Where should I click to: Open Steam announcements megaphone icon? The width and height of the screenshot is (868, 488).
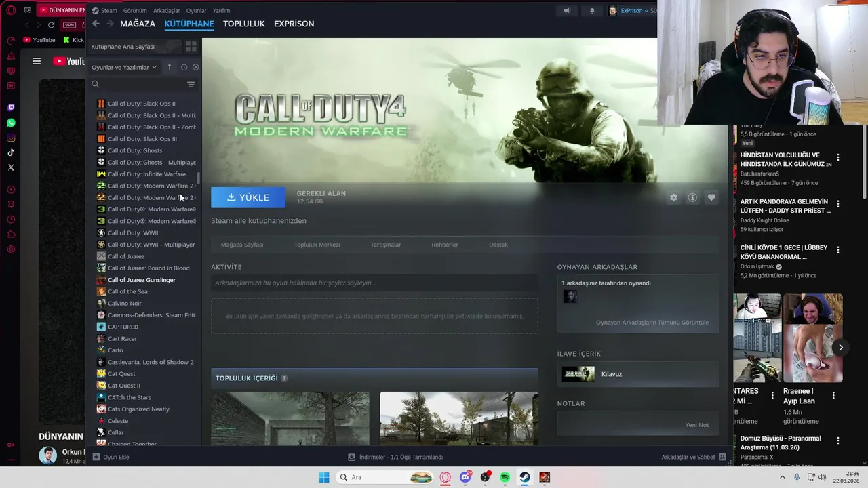point(567,10)
